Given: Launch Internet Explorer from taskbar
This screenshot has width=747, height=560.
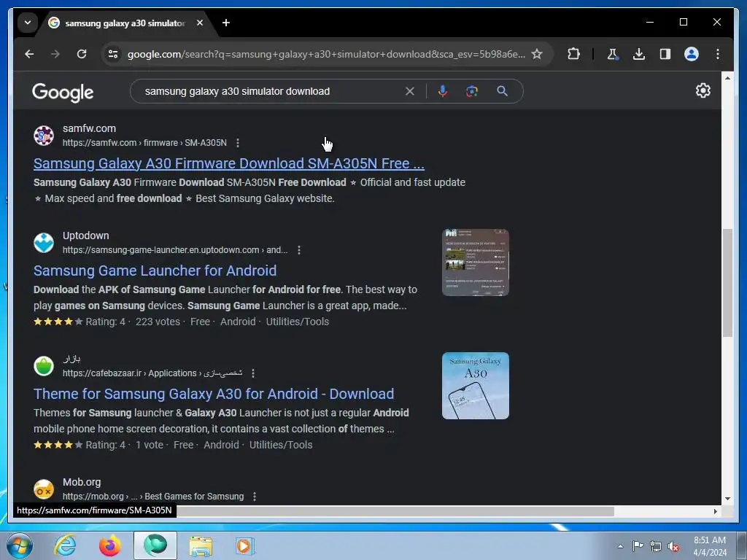Looking at the screenshot, I should point(65,545).
